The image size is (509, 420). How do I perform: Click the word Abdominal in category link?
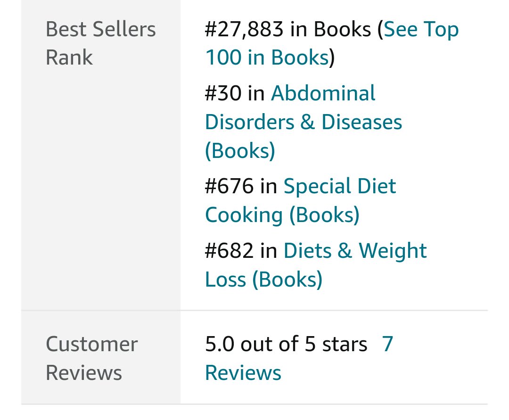point(323,93)
